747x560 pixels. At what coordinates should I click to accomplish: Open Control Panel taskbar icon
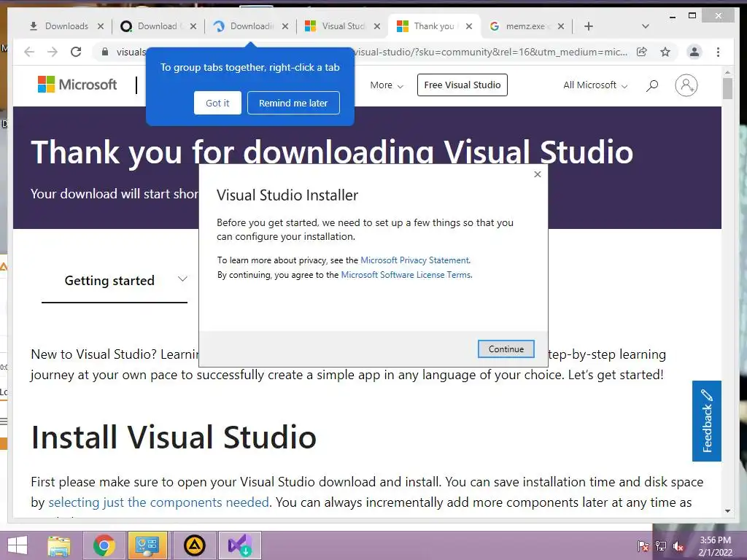point(147,545)
